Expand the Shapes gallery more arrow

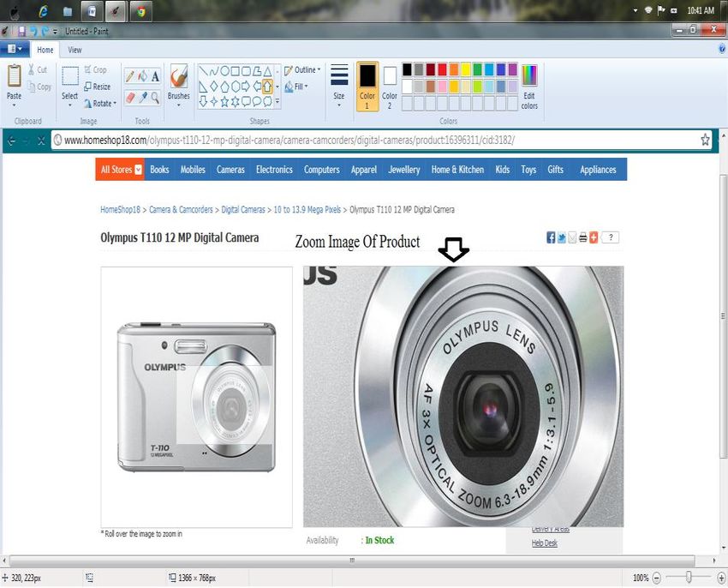click(277, 101)
